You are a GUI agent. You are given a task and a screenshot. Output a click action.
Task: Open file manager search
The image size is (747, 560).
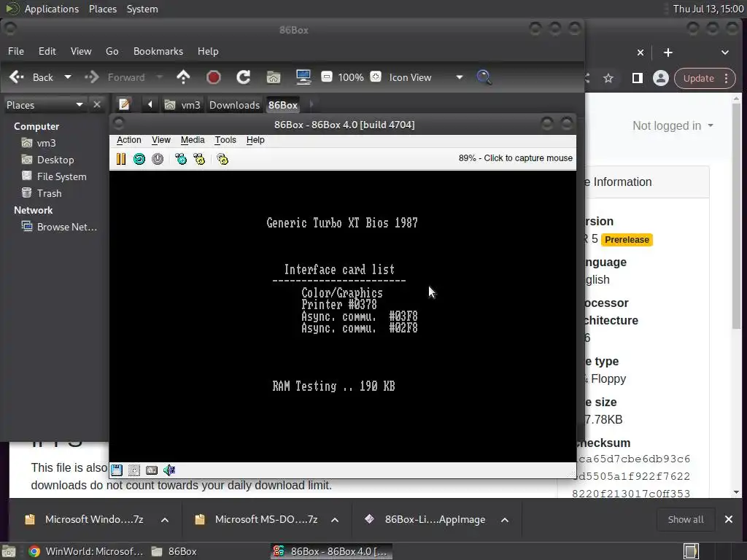pos(484,77)
